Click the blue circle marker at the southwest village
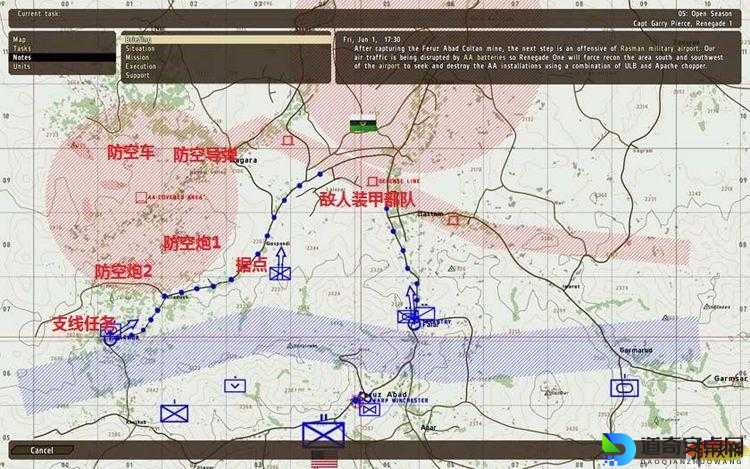 click(x=110, y=338)
